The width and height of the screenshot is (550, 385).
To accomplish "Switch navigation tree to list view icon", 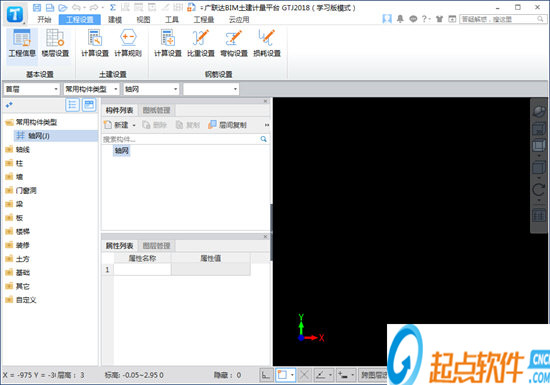I will (x=72, y=105).
